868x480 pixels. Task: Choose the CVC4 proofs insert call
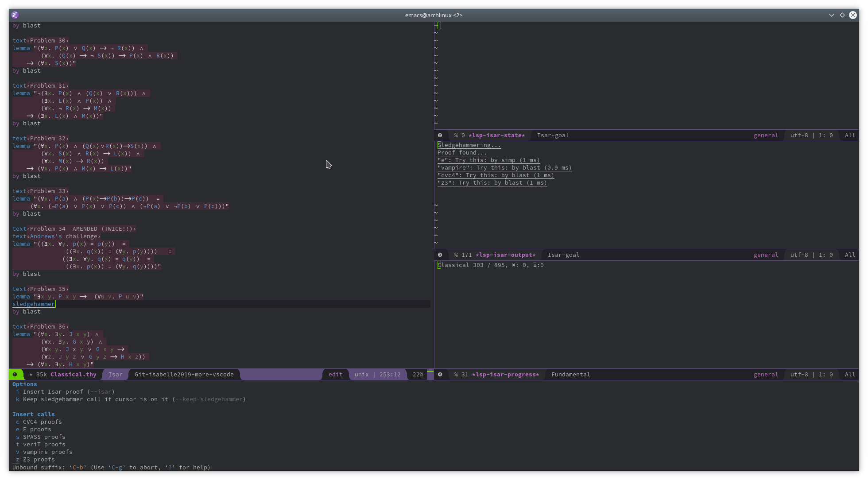point(39,422)
